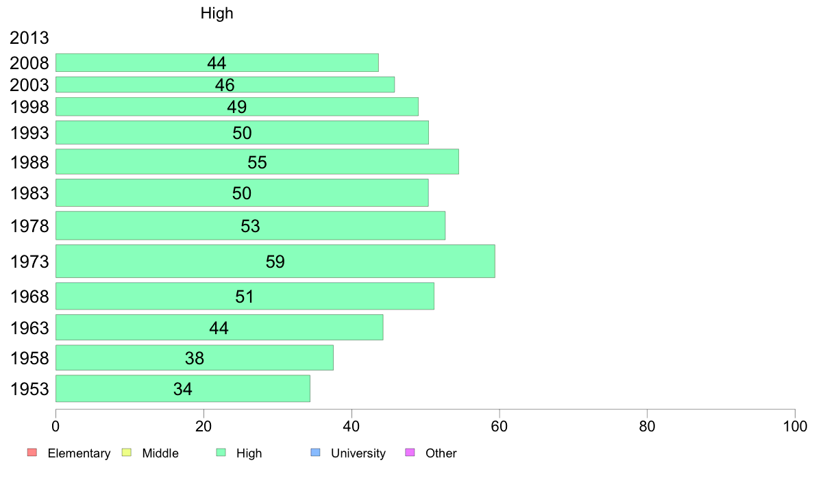Click the 2008 bar showing 44
This screenshot has height=504, width=814.
coord(217,63)
